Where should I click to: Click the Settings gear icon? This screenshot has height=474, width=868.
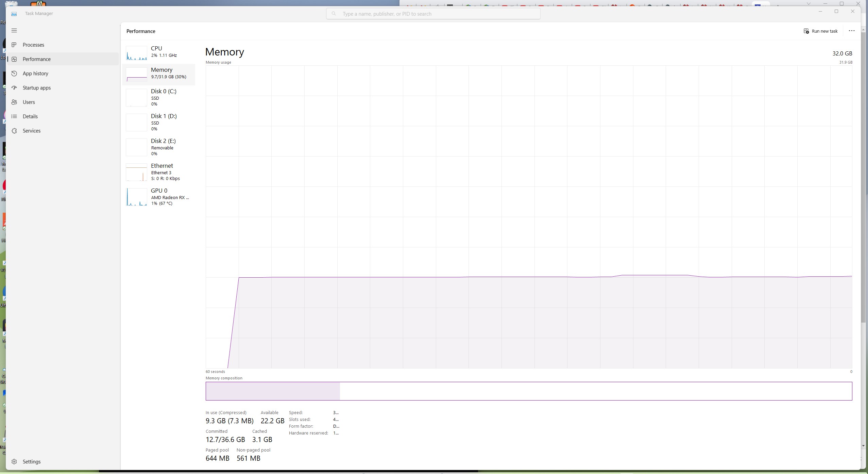(14, 462)
